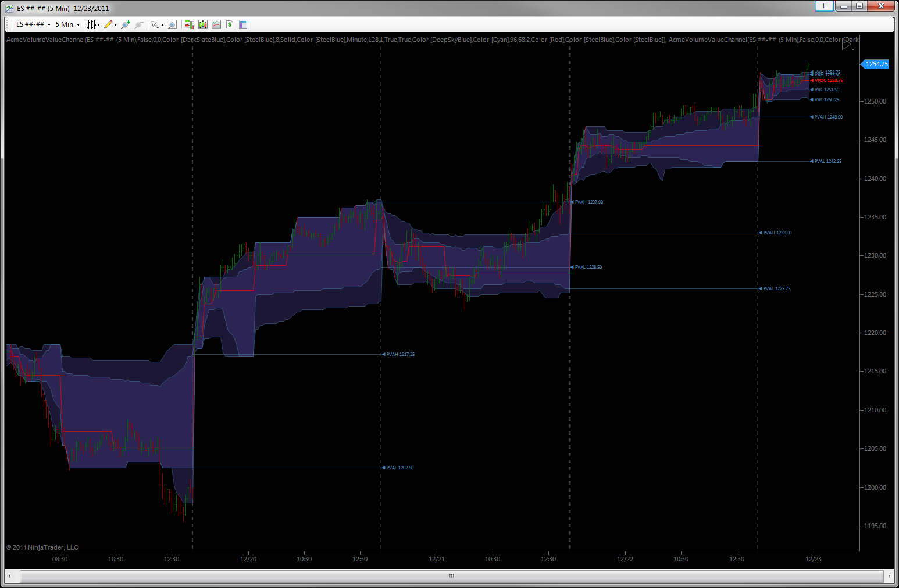
Task: Toggle the zoom frame magnifier tool
Action: [x=172, y=24]
